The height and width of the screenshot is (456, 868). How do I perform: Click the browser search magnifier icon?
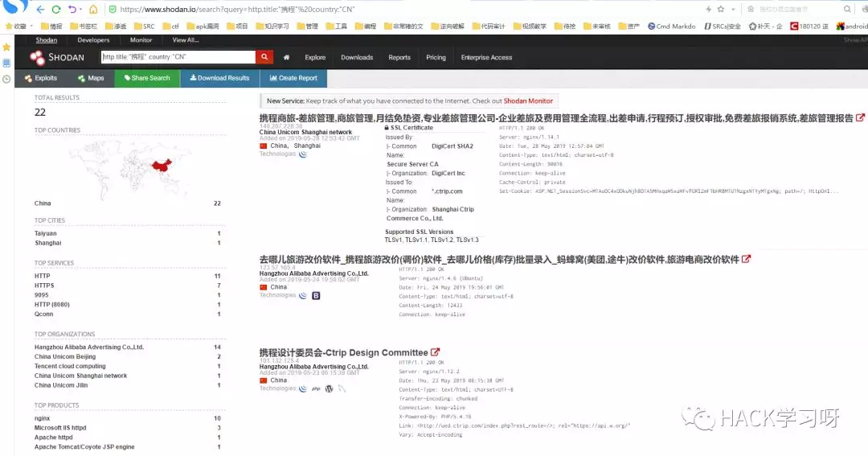[848, 10]
